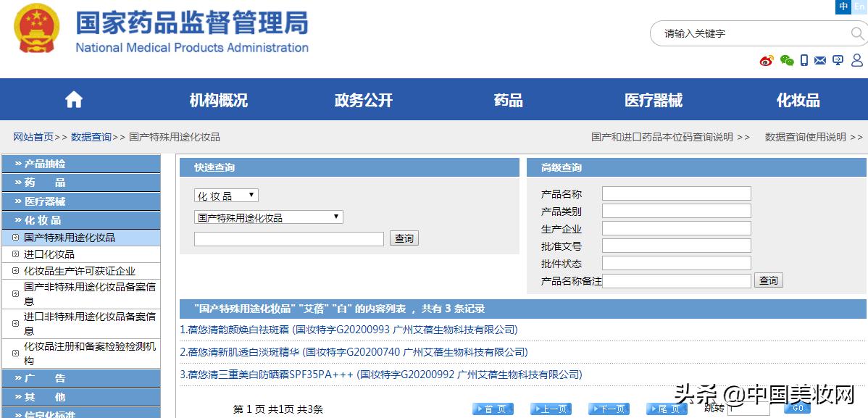Click the search magnifier icon
This screenshot has width=868, height=418.
point(857,34)
